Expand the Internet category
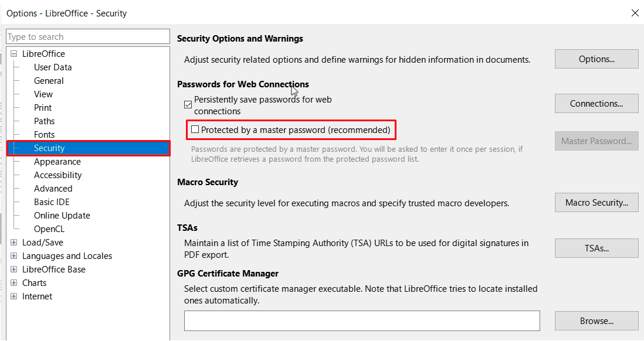Viewport: 644px width, 341px height. pos(14,296)
